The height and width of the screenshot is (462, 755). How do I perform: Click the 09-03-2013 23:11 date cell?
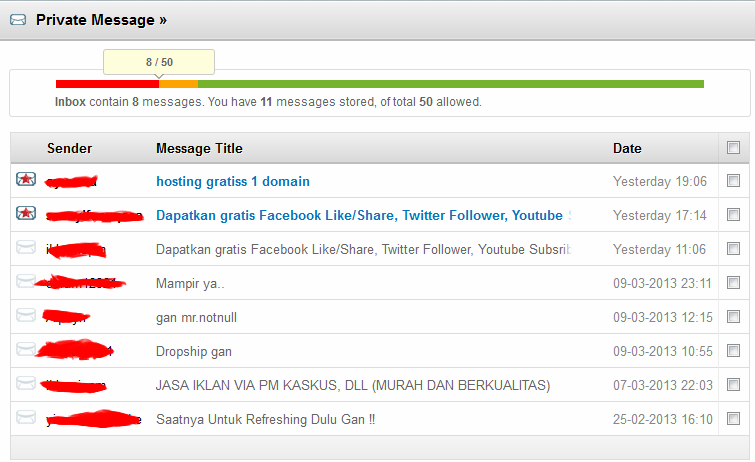click(x=663, y=283)
